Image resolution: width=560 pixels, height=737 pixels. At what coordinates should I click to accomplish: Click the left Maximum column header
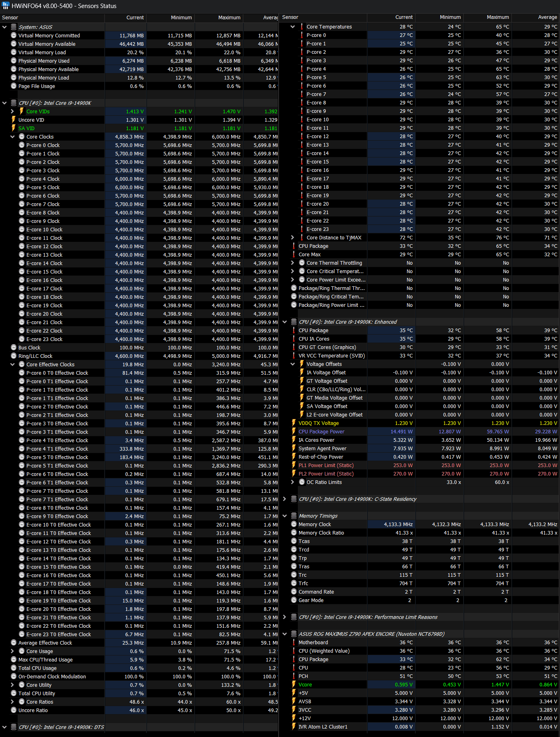219,18
